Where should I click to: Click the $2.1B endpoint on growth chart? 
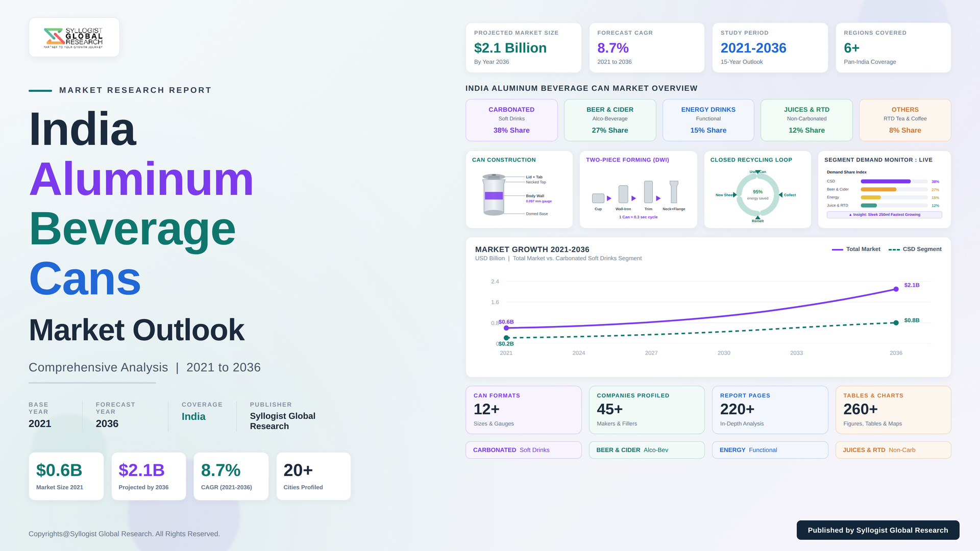896,289
